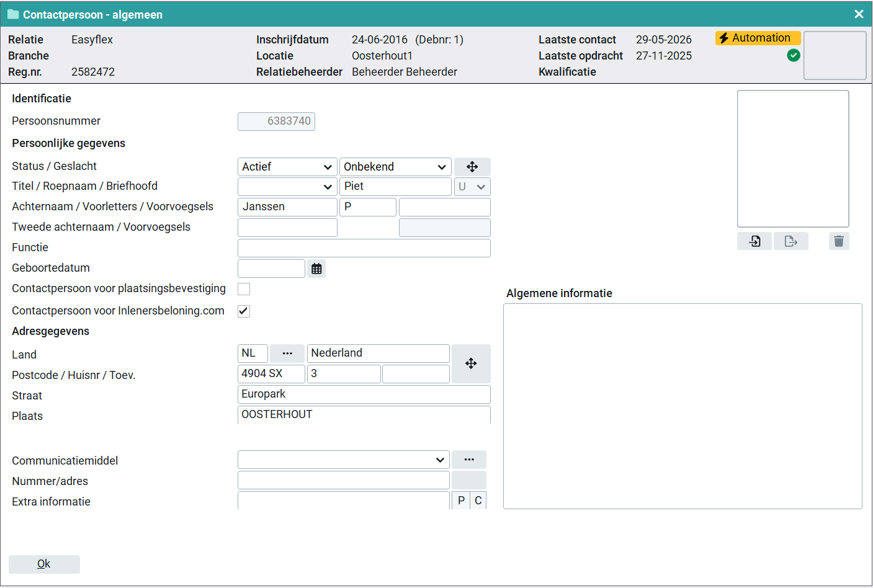Viewport: 873px width, 588px height.
Task: Click the (Debnr: 1) text
Action: coord(439,40)
